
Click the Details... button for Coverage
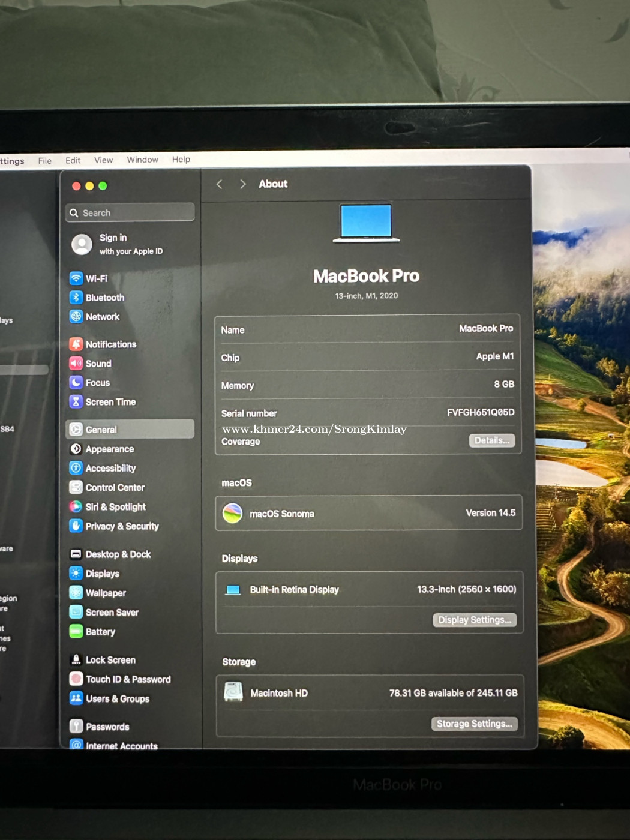pos(492,440)
